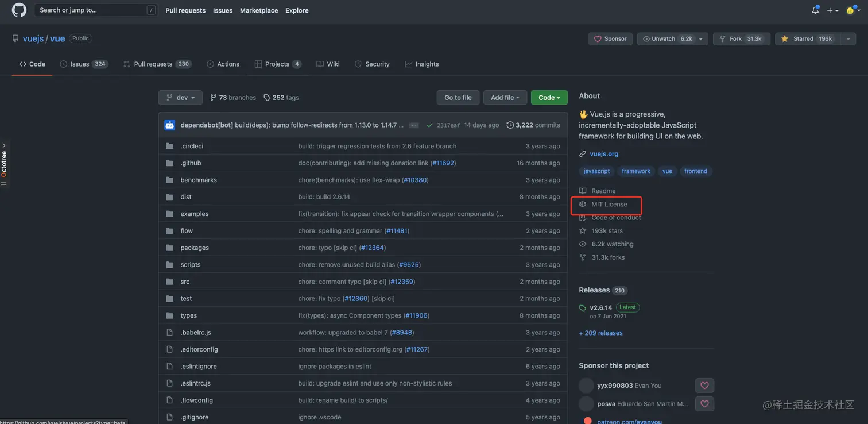Open the examples folder
This screenshot has width=868, height=424.
point(195,214)
